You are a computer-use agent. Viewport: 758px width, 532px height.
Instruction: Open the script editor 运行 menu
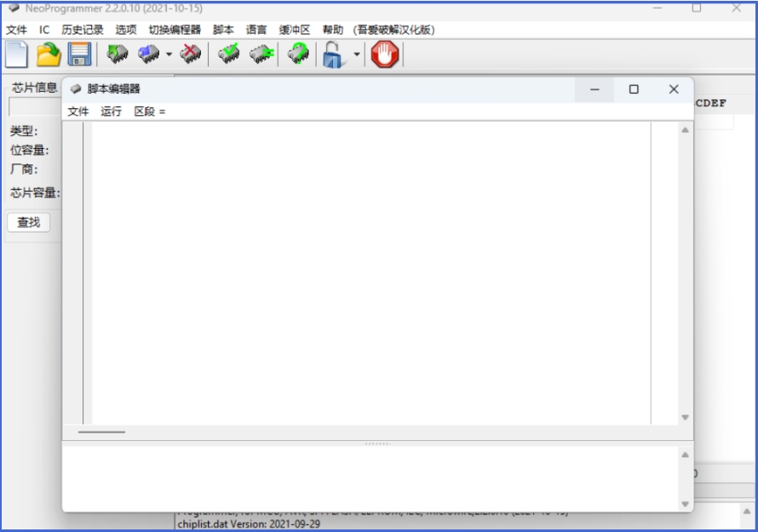(x=112, y=112)
